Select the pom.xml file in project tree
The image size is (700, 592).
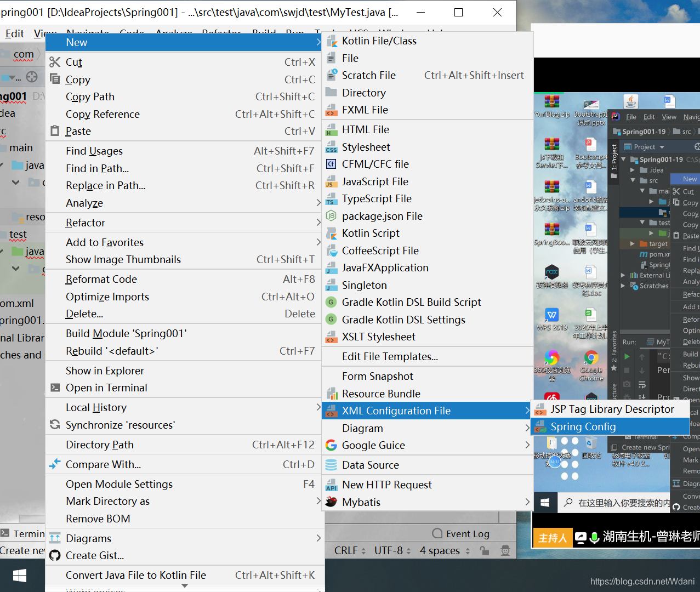point(17,303)
